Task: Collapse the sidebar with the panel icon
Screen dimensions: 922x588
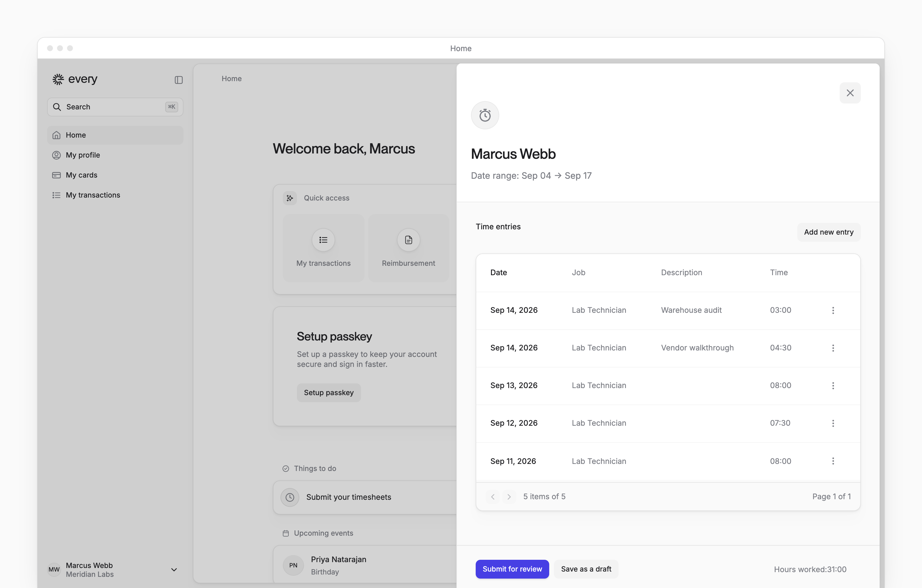Action: tap(178, 80)
